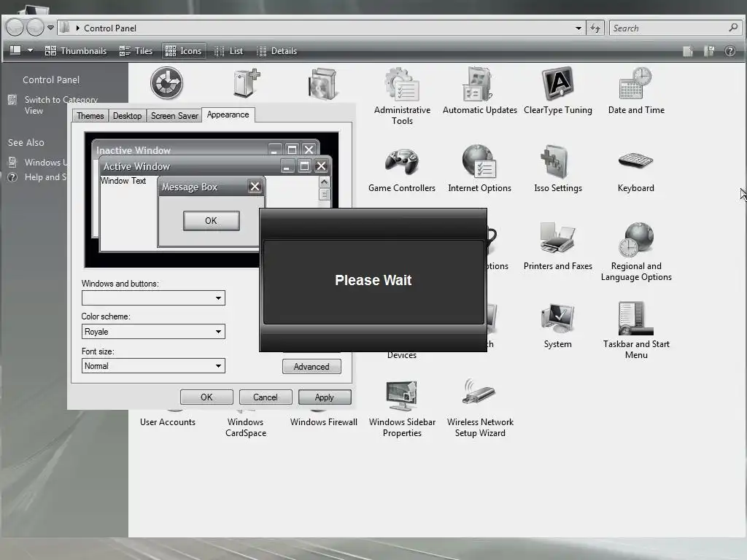Click Cancel in Display Properties dialog
This screenshot has width=747, height=560.
(x=266, y=397)
